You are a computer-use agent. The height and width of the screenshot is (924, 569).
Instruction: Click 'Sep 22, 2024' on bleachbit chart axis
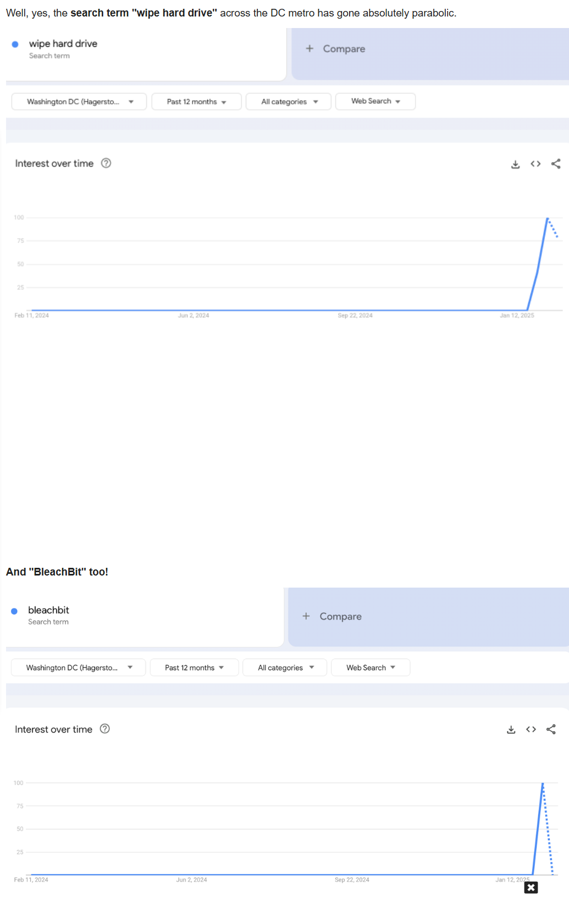pos(352,880)
